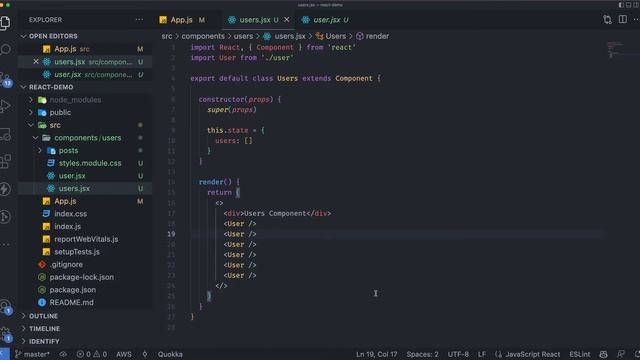The width and height of the screenshot is (640, 360).
Task: Open index.js file
Action: (67, 227)
